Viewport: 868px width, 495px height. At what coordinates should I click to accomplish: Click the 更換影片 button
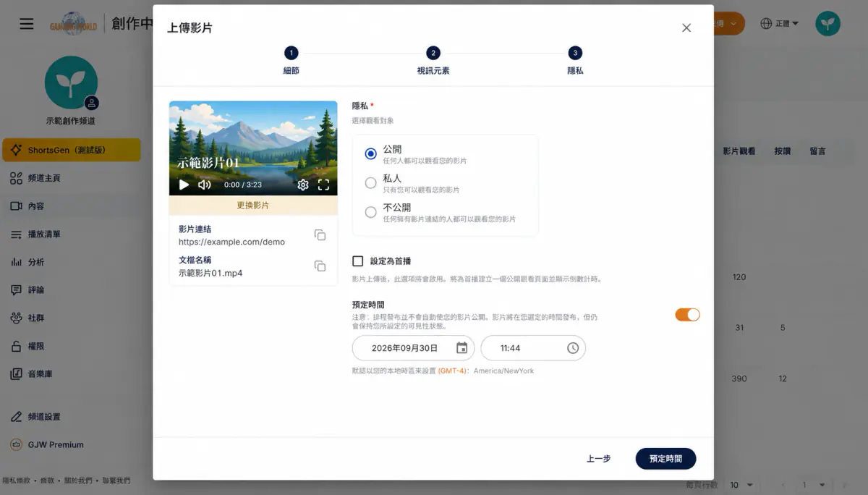253,206
